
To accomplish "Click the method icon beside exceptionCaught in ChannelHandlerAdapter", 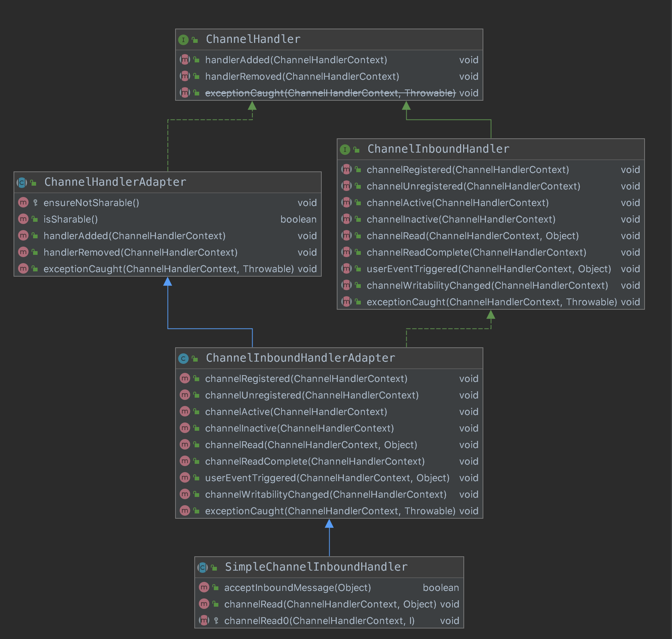I will point(23,269).
